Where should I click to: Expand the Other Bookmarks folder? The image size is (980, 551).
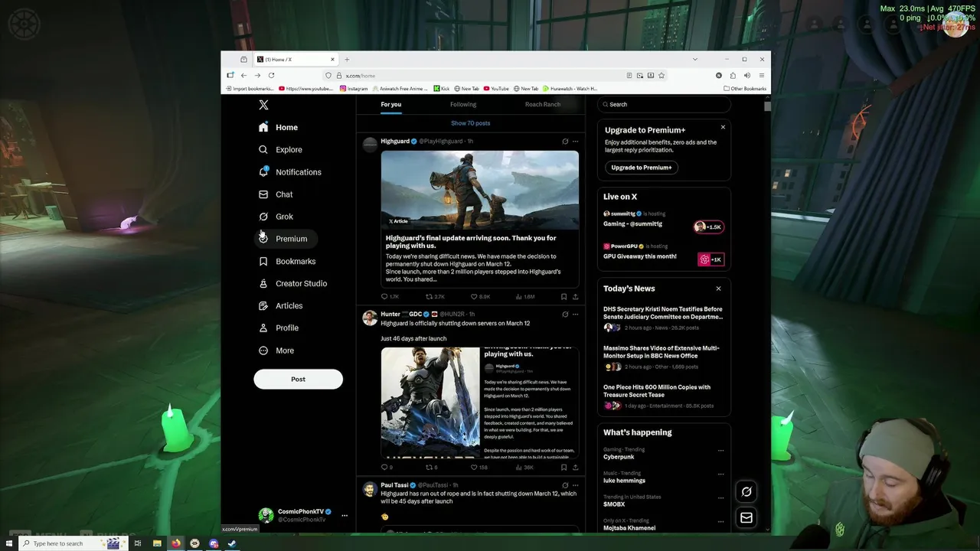pyautogui.click(x=745, y=88)
